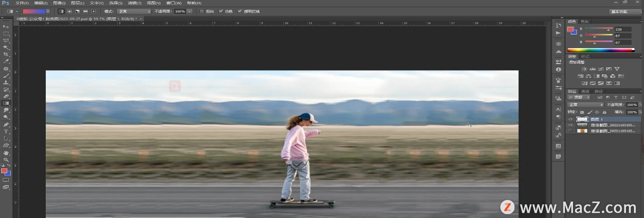Select the Eyedropper tool
Viewport: 644px width, 218px height.
pyautogui.click(x=6, y=61)
